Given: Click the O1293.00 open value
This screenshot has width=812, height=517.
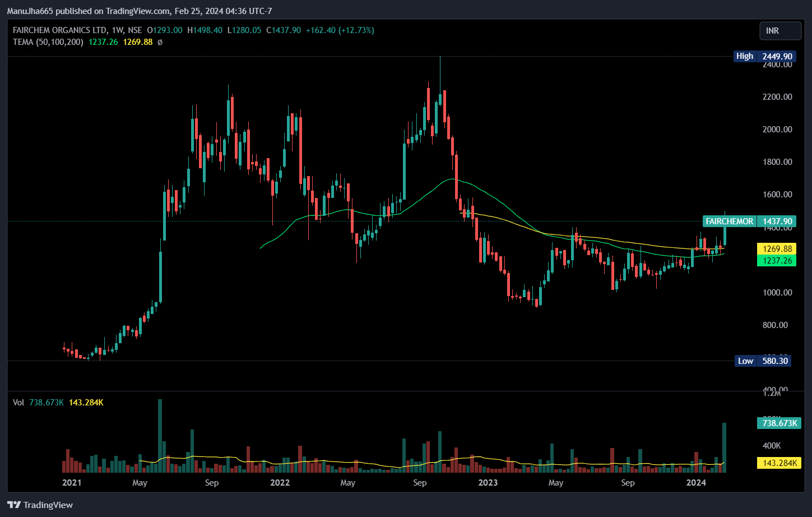Looking at the screenshot, I should [x=165, y=30].
